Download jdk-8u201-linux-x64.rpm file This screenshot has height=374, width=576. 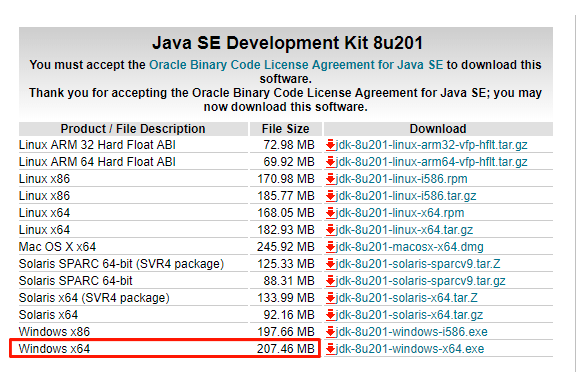click(400, 213)
